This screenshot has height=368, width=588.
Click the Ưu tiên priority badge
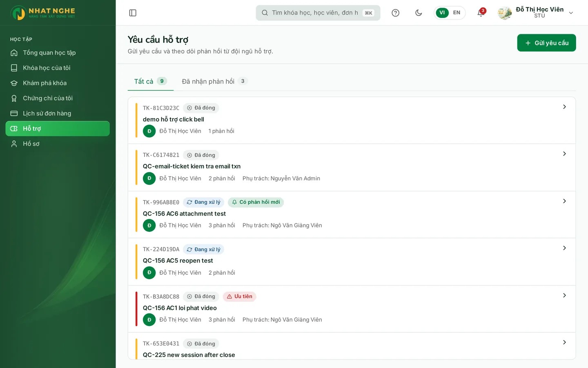(239, 296)
